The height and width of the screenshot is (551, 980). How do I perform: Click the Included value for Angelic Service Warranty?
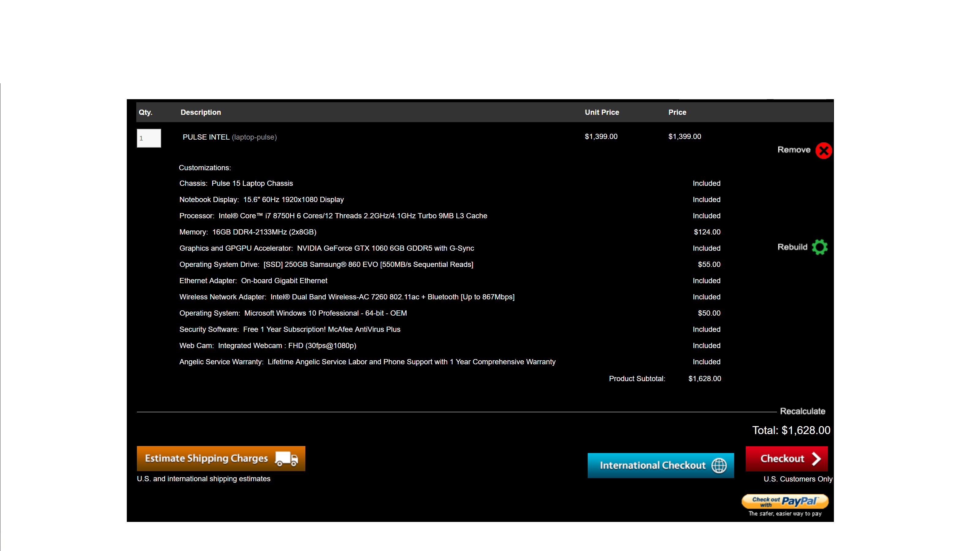point(707,362)
